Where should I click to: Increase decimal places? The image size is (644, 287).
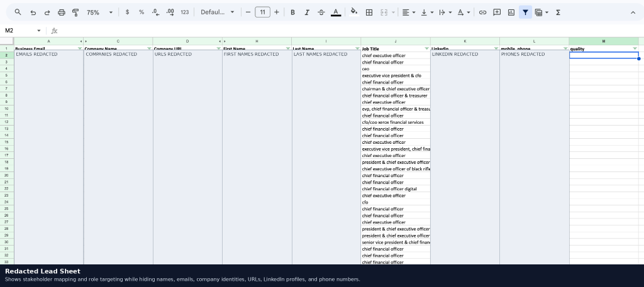coord(170,13)
